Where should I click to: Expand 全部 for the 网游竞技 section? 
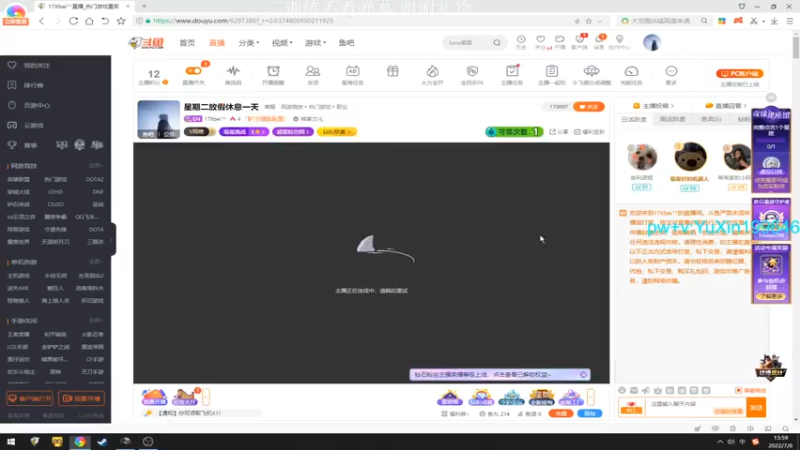[95, 166]
